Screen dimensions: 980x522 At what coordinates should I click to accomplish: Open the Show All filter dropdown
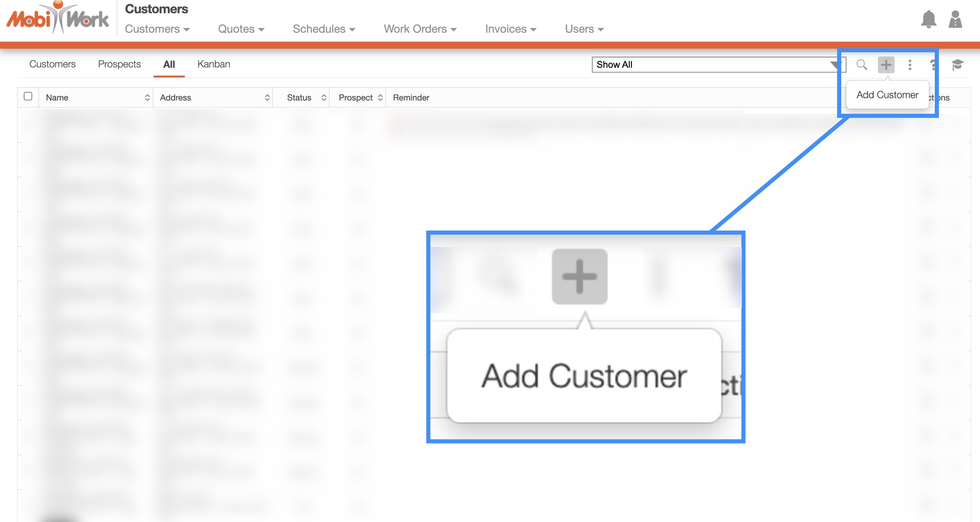point(718,65)
